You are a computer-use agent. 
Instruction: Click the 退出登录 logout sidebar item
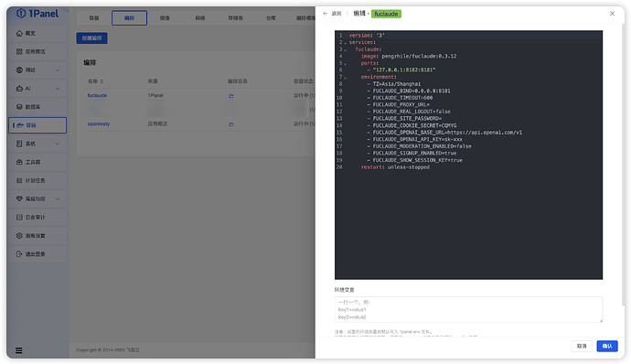tap(37, 254)
